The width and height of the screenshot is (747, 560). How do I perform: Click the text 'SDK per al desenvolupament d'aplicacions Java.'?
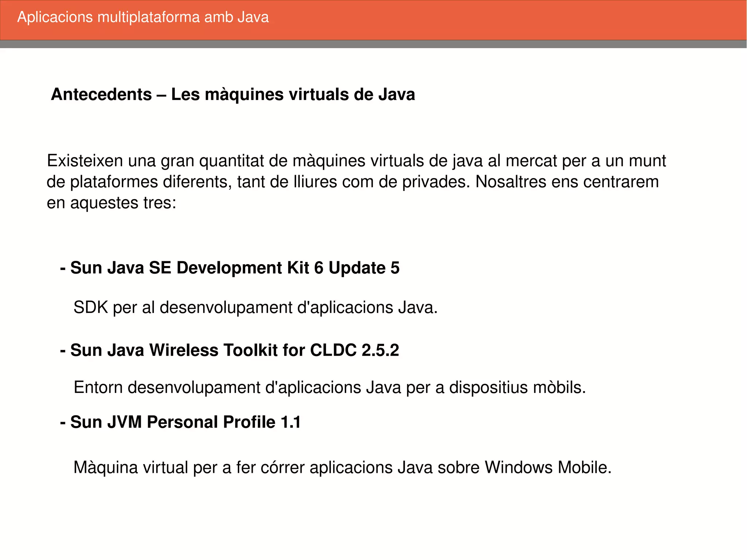click(x=255, y=308)
